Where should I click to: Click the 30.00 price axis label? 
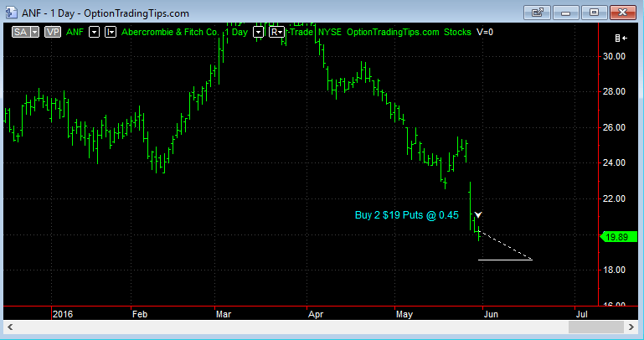click(x=614, y=56)
